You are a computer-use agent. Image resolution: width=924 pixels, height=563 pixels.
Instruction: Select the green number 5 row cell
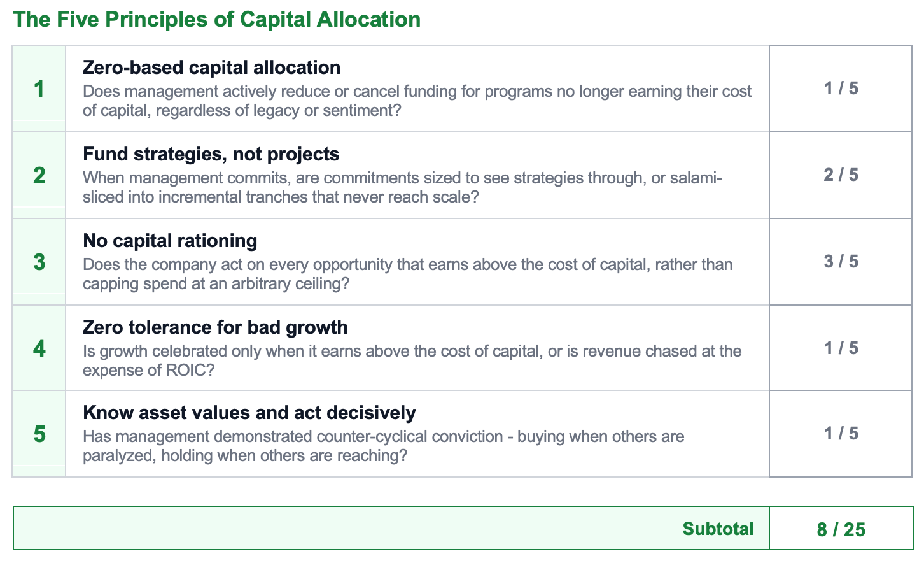pyautogui.click(x=39, y=434)
